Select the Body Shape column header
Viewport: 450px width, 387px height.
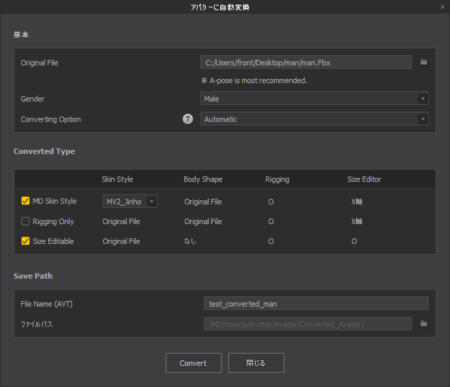tap(203, 179)
